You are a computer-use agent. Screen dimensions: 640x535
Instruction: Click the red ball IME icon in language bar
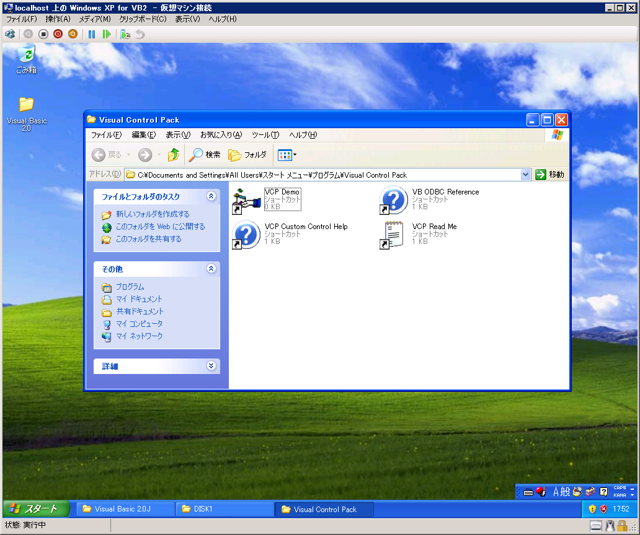click(x=541, y=492)
